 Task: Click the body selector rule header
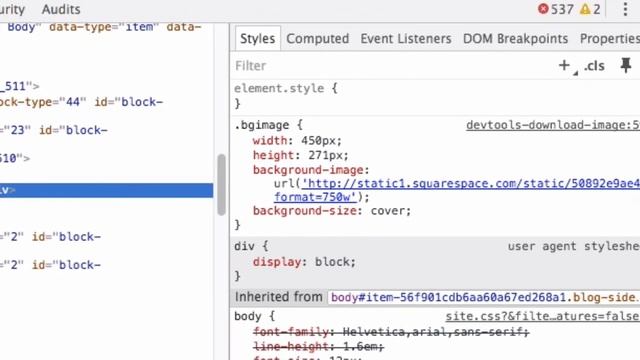(247, 316)
